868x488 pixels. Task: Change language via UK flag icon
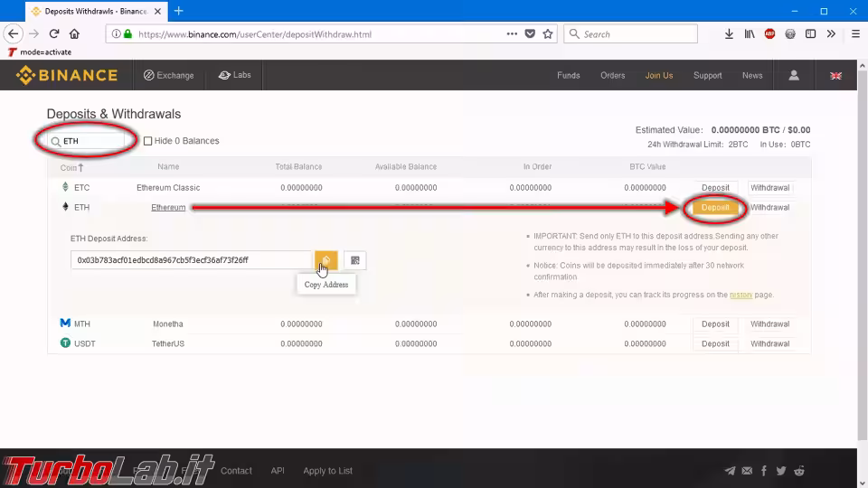pos(835,76)
